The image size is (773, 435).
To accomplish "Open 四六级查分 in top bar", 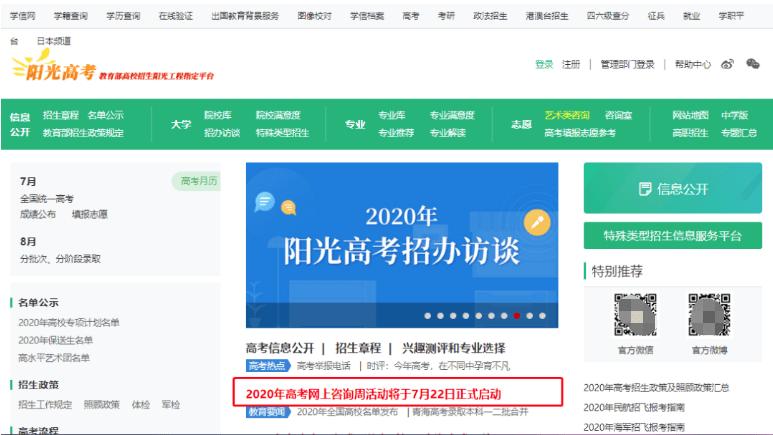I will click(x=608, y=16).
